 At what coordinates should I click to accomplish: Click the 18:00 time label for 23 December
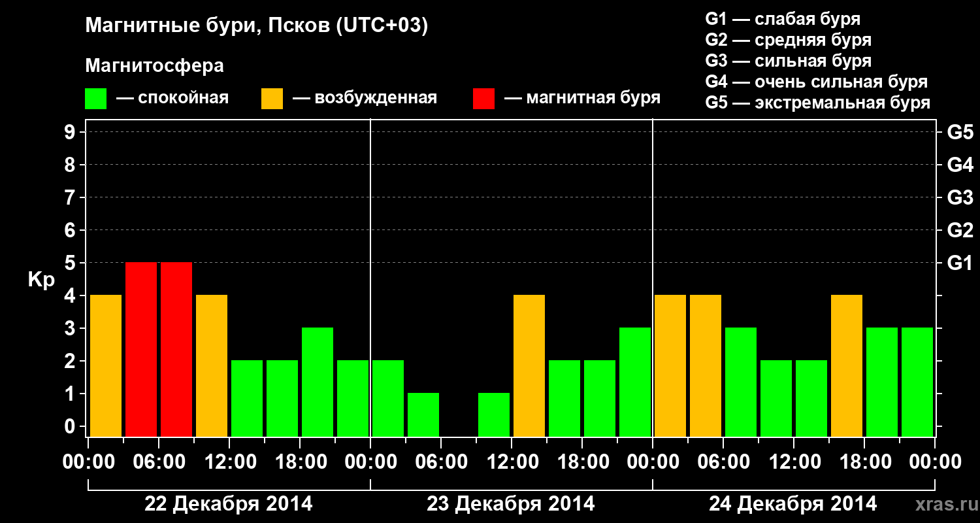[x=582, y=462]
